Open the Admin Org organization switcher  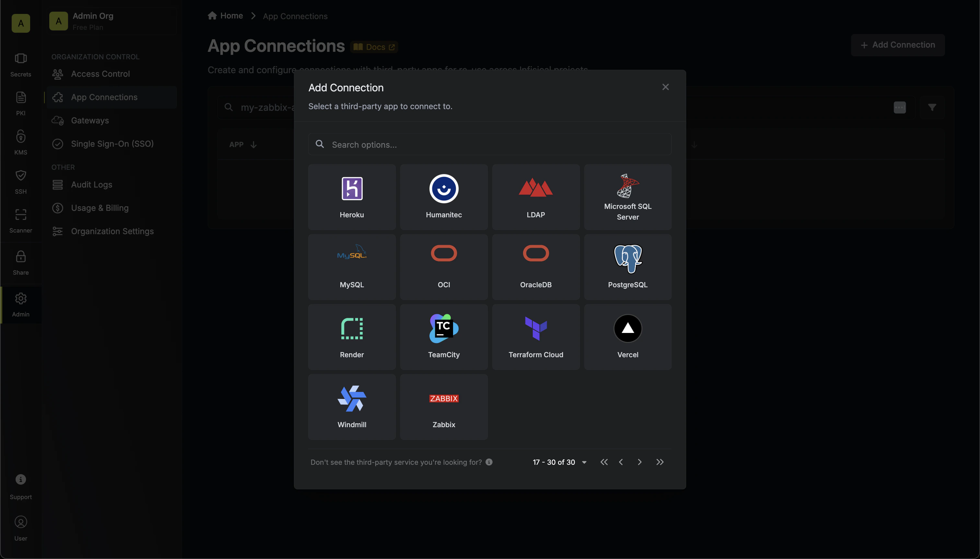[x=112, y=21]
